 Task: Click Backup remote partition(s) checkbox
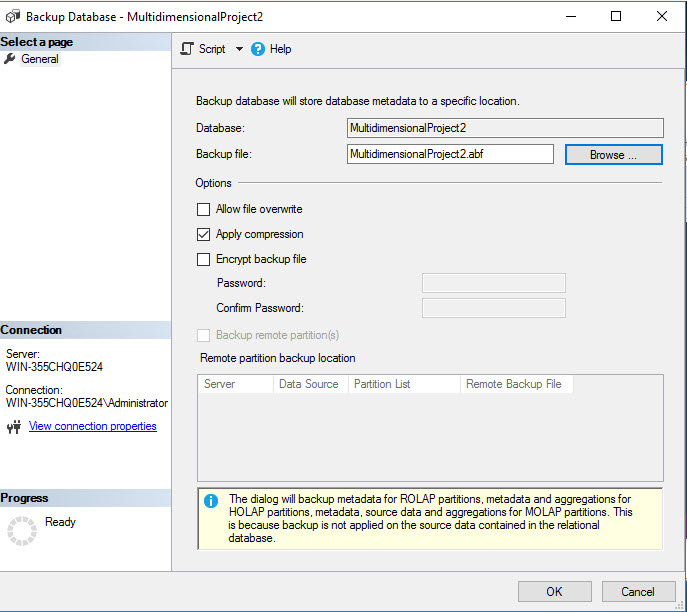click(203, 336)
